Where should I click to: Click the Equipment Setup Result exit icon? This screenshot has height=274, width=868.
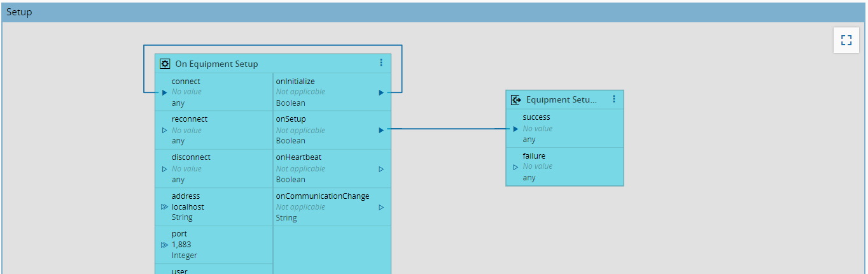pos(516,99)
